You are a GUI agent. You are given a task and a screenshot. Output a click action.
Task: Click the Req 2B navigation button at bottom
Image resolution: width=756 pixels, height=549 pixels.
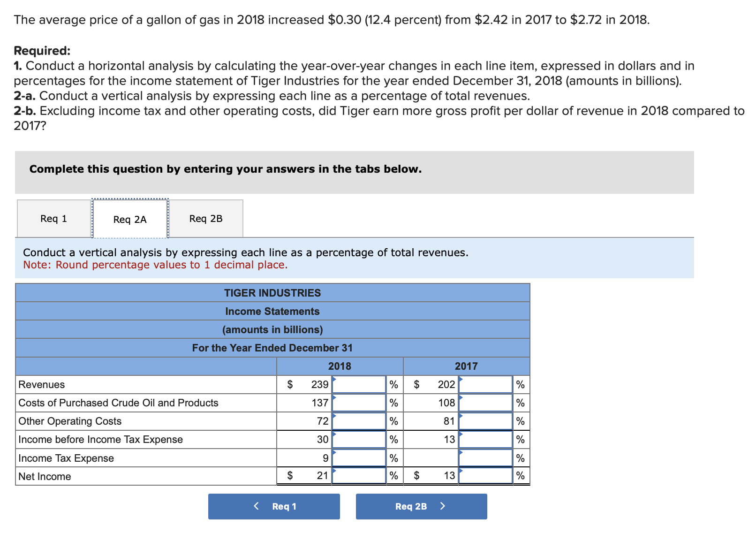(x=421, y=506)
